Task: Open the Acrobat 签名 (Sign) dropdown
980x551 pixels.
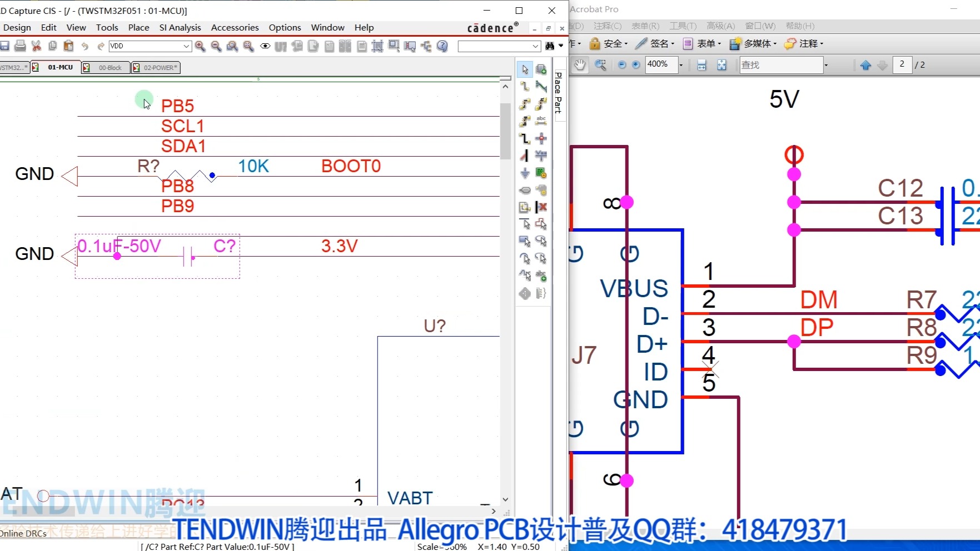Action: (655, 43)
